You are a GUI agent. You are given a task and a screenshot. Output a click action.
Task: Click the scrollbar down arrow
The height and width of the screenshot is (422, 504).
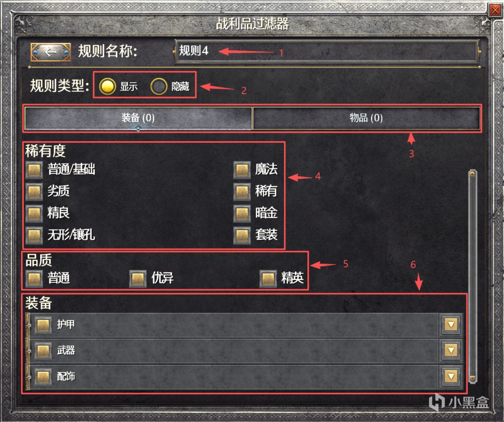coord(473,379)
